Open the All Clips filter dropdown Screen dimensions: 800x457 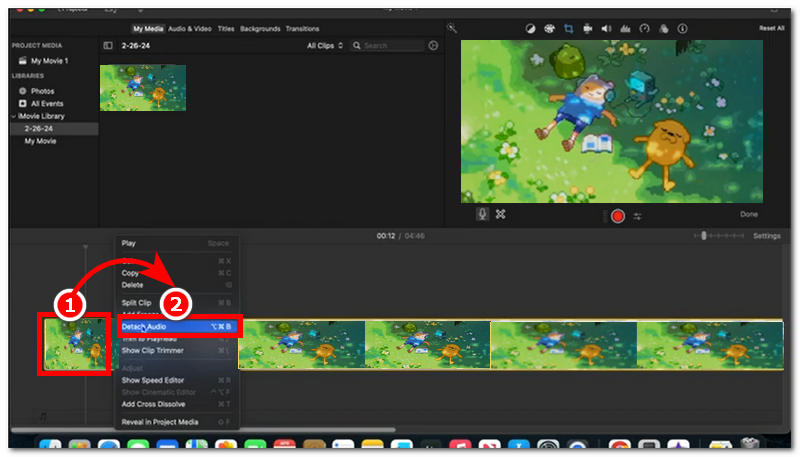point(325,45)
